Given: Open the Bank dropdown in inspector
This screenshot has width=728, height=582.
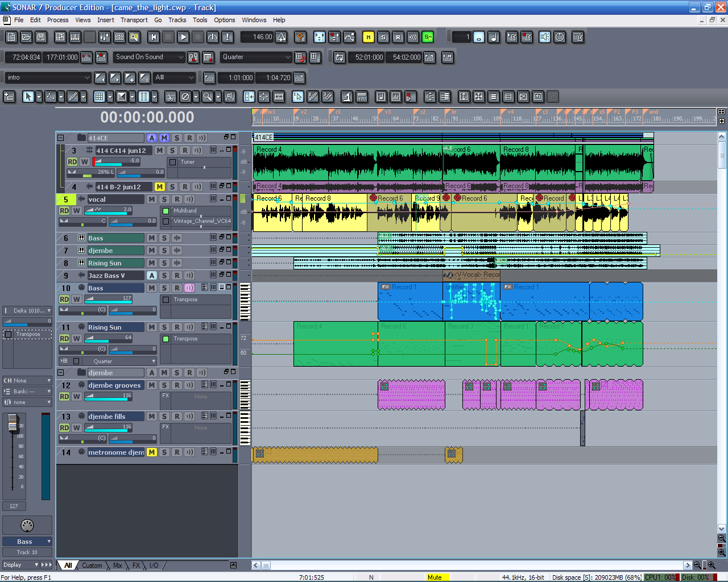Looking at the screenshot, I should [27, 391].
